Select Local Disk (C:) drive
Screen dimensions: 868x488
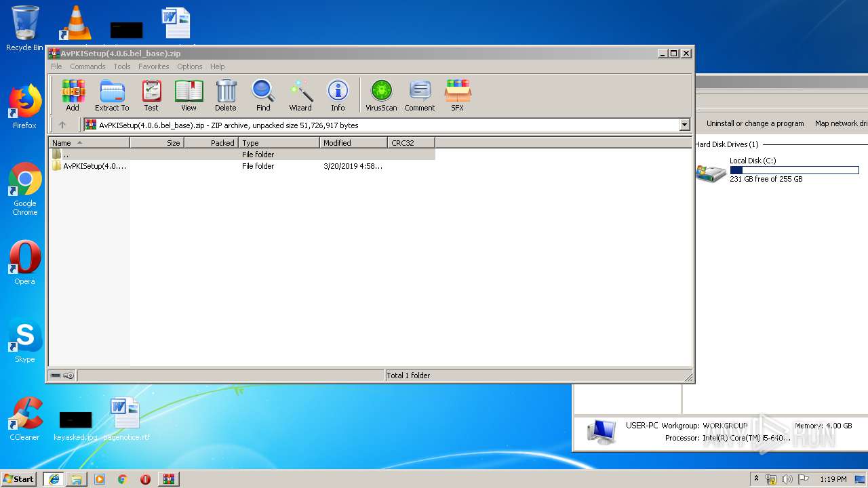point(778,170)
